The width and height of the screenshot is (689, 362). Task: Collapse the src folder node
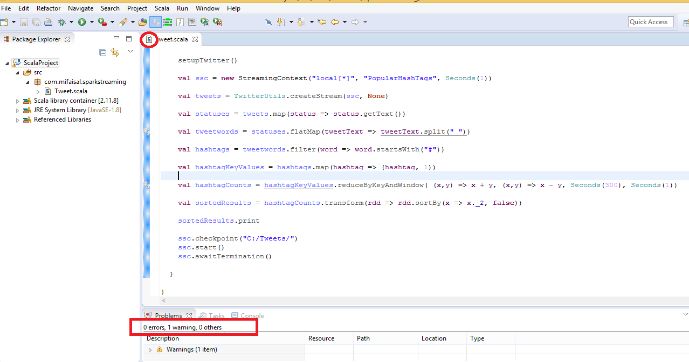point(18,72)
